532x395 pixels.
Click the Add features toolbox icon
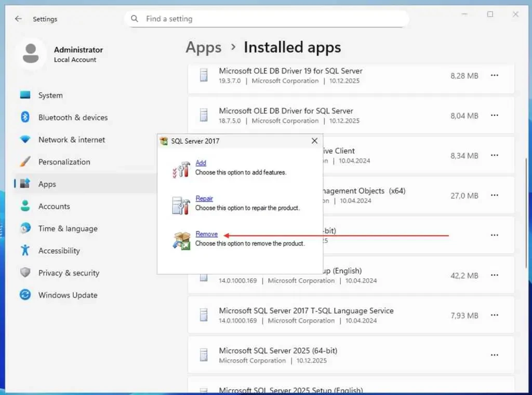(x=181, y=169)
